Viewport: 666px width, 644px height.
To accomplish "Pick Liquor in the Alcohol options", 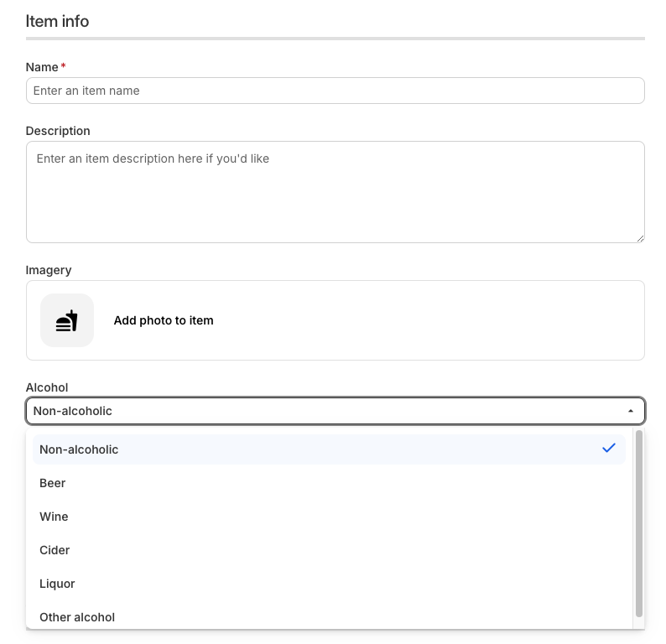I will (x=329, y=584).
